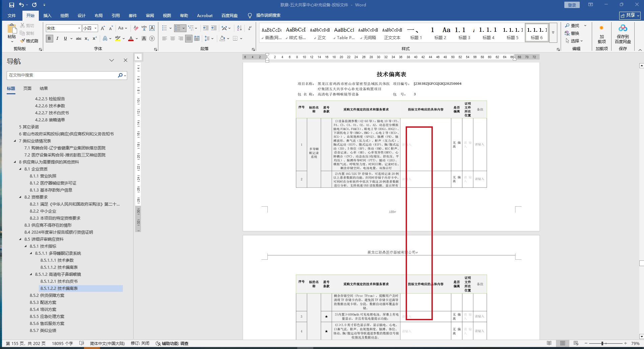Viewport: 644px width, 349px height.
Task: Open the 选择 (Select) dropdown
Action: coord(574,41)
